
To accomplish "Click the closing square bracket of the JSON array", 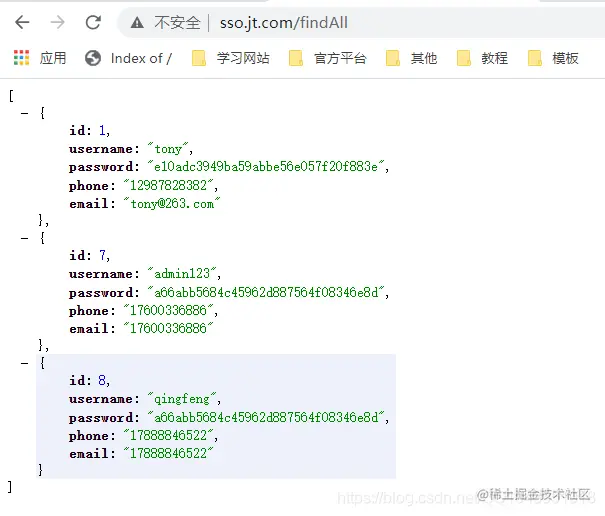I will coord(10,487).
